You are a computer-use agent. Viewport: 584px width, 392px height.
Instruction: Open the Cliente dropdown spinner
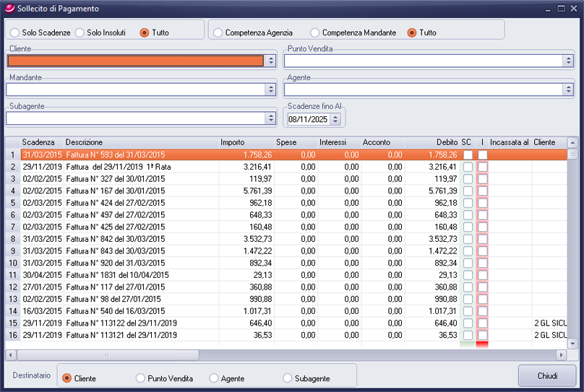tap(271, 61)
